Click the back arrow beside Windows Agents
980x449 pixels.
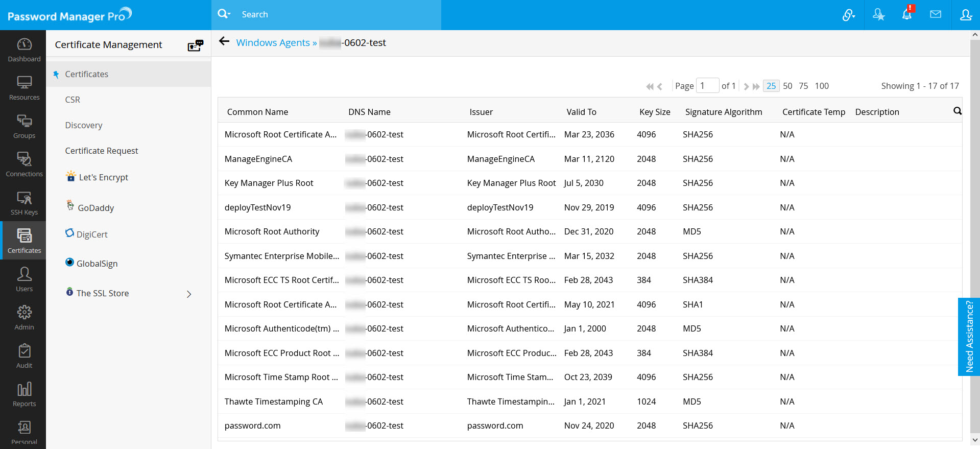224,42
